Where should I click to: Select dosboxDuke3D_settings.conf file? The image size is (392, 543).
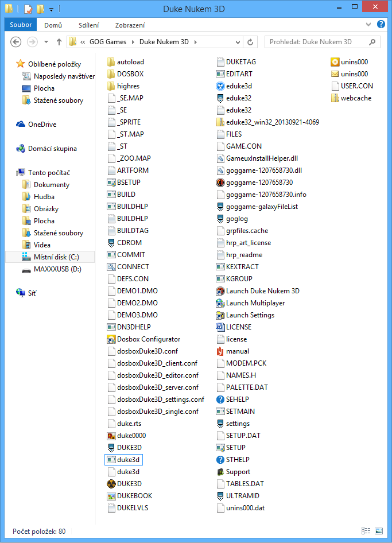tap(156, 400)
